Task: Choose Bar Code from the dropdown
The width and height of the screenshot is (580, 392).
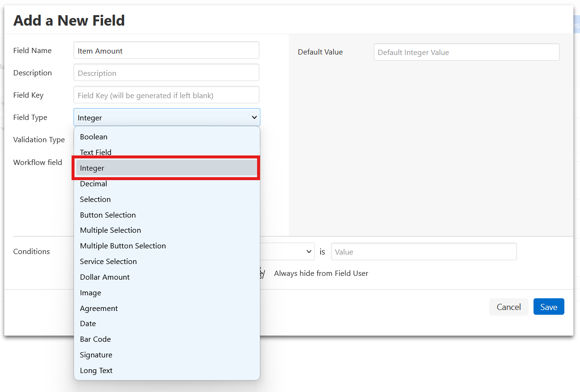Action: (95, 339)
